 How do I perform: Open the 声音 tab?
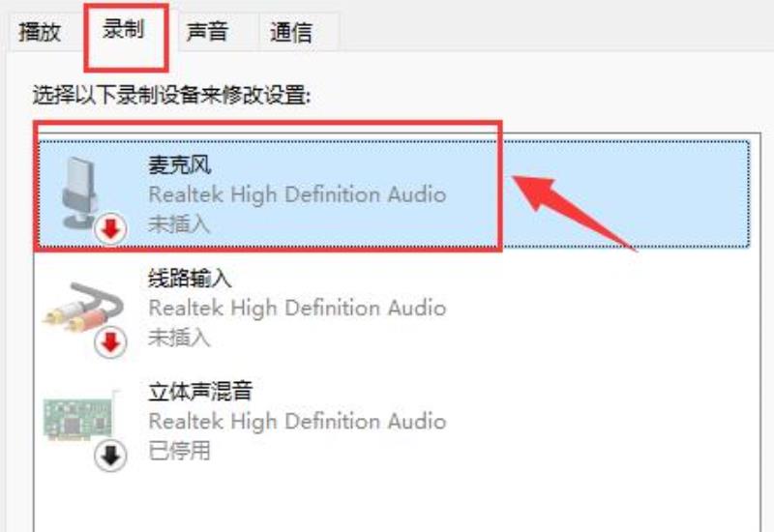207,32
